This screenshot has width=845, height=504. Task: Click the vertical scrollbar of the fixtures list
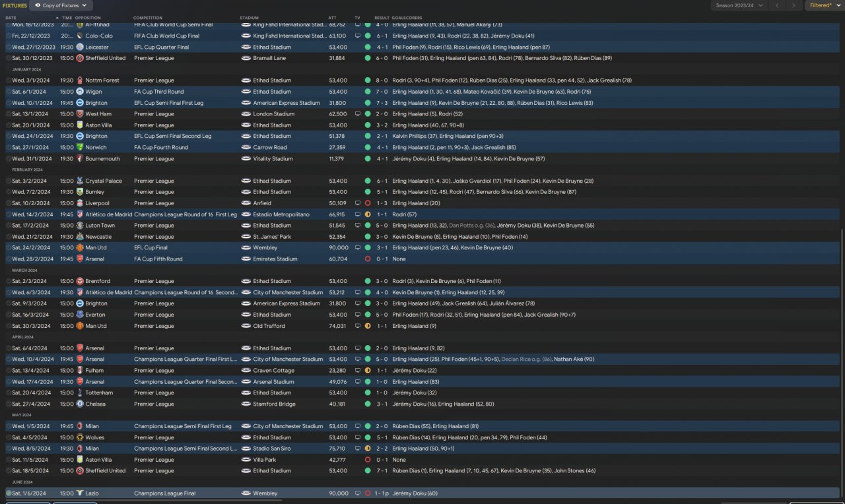842,363
